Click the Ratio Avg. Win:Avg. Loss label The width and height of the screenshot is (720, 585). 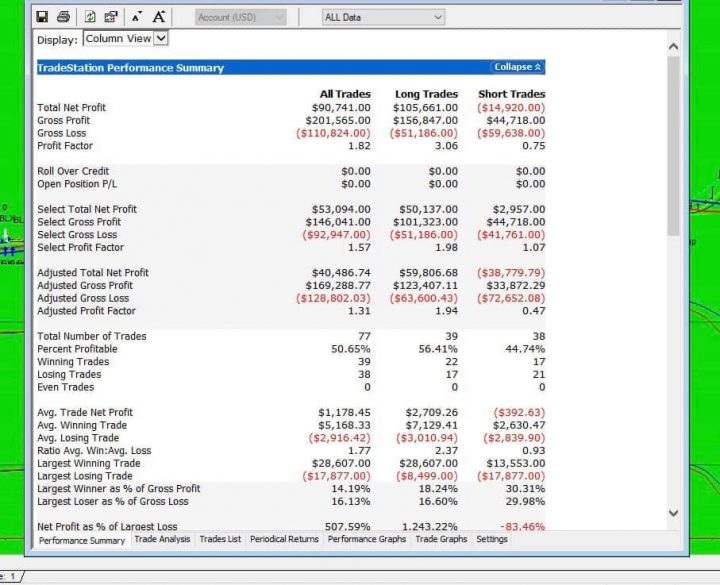pos(94,450)
